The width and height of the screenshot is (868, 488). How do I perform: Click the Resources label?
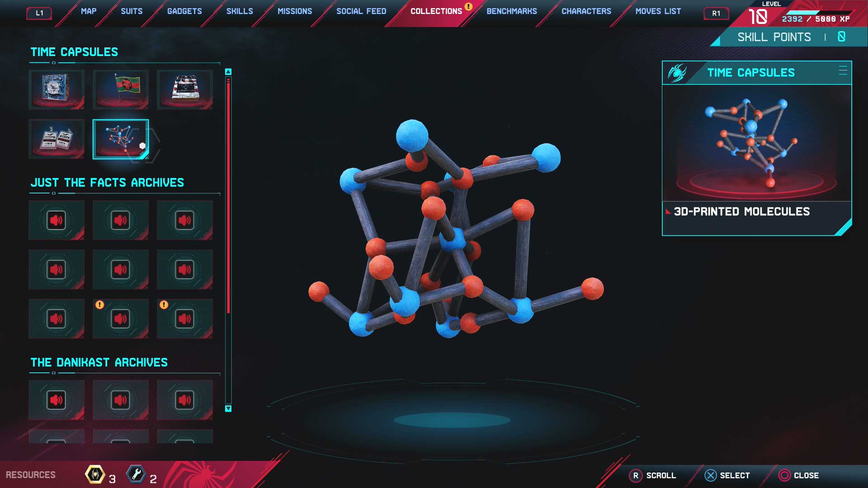(30, 475)
